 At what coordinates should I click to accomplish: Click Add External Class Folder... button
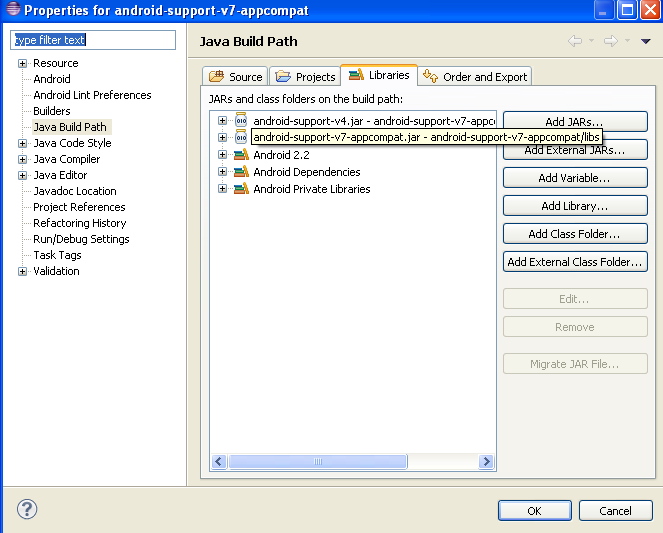tap(575, 262)
